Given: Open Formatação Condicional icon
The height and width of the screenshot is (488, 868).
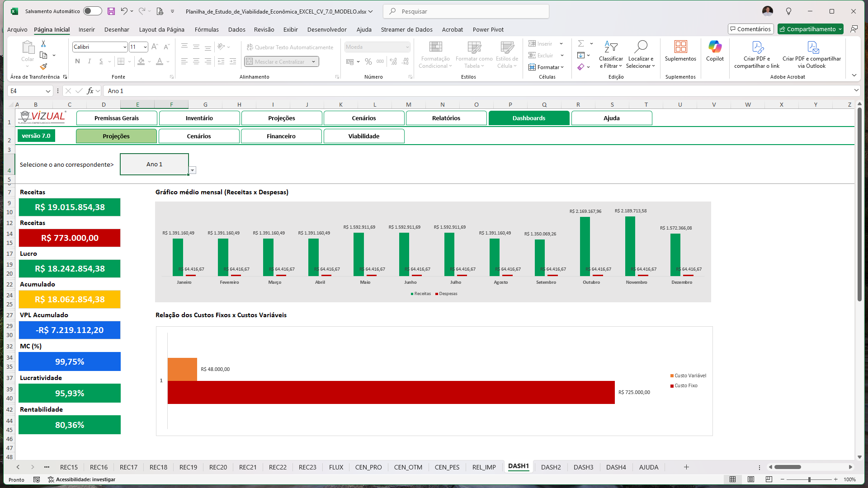Looking at the screenshot, I should tap(435, 55).
